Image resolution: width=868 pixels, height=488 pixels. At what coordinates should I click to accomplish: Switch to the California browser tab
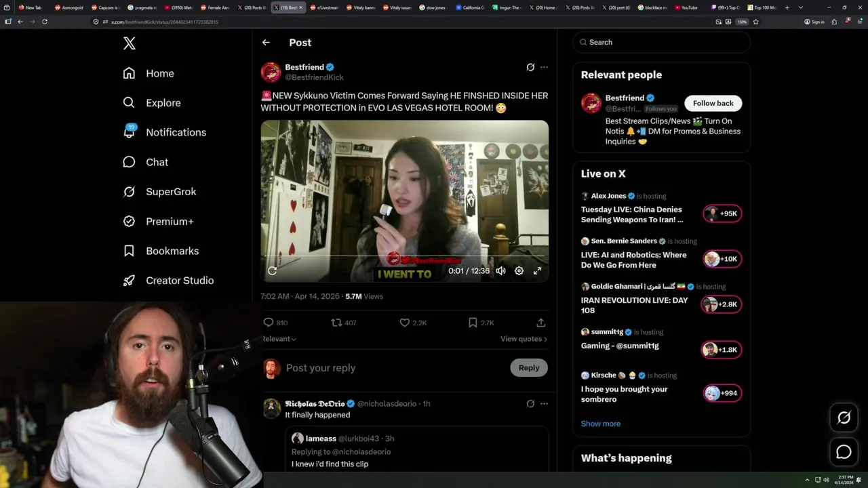pyautogui.click(x=469, y=7)
